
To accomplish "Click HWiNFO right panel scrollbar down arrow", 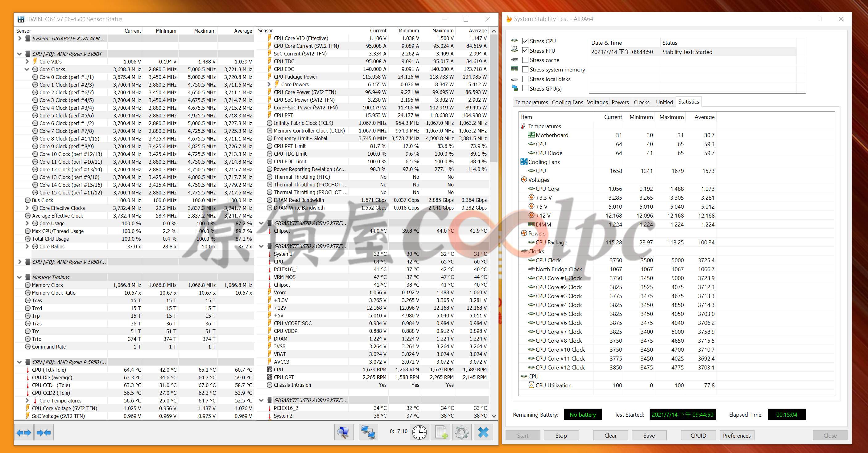I will tap(494, 416).
